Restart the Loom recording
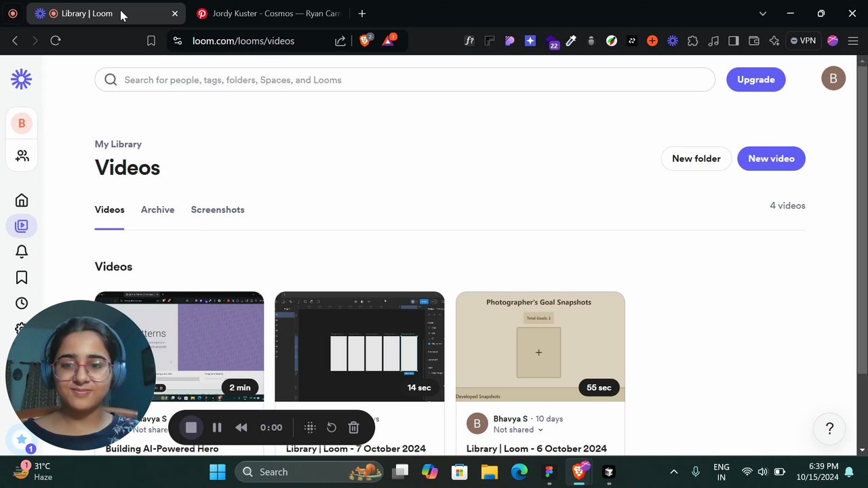This screenshot has height=488, width=868. click(332, 427)
